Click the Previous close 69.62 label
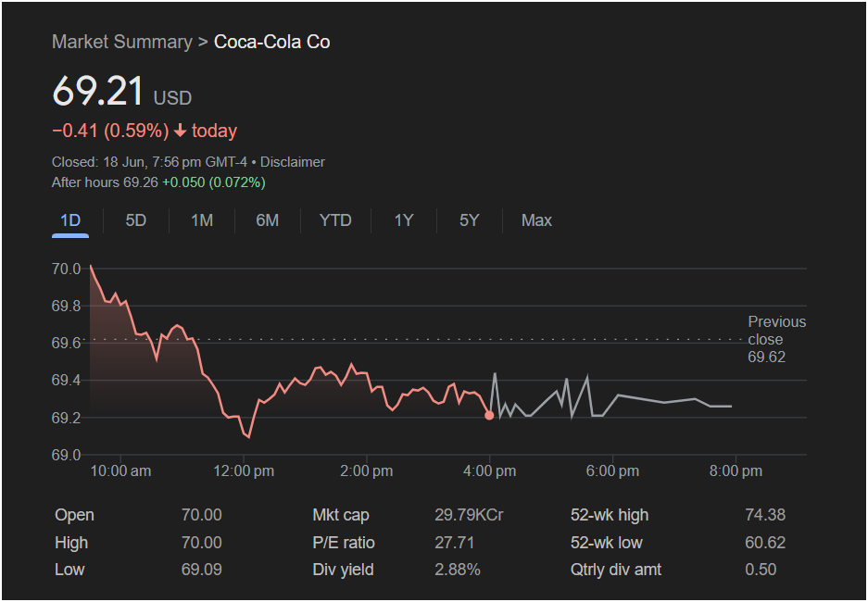868x602 pixels. (776, 339)
